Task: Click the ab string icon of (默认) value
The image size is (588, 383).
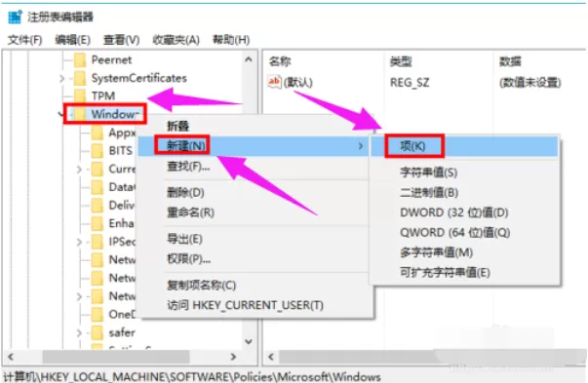Action: coord(274,82)
